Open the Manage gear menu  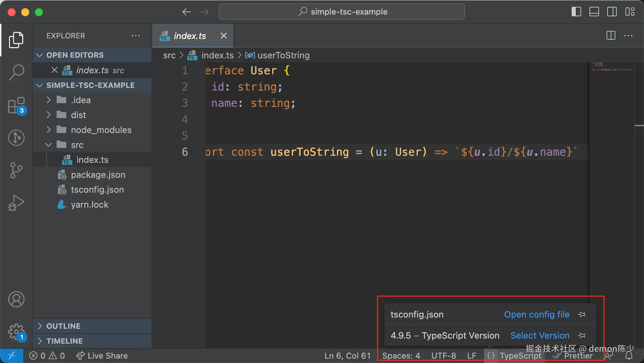(x=16, y=332)
